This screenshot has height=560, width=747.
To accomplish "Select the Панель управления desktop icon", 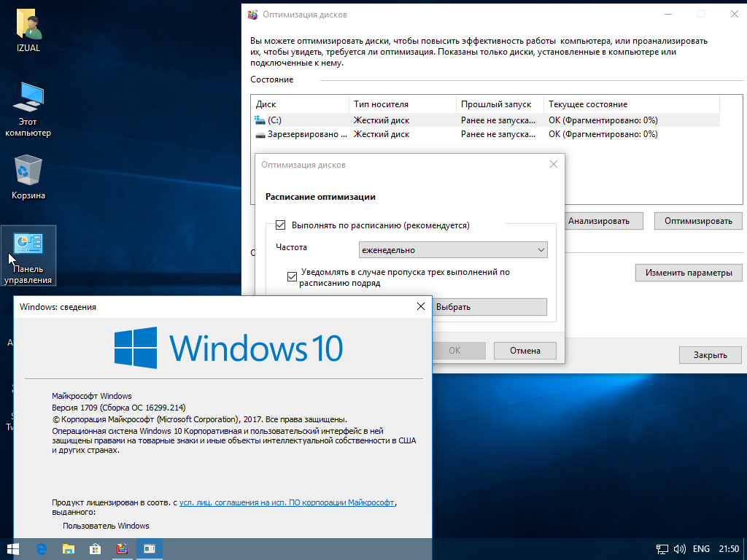I will click(x=28, y=255).
